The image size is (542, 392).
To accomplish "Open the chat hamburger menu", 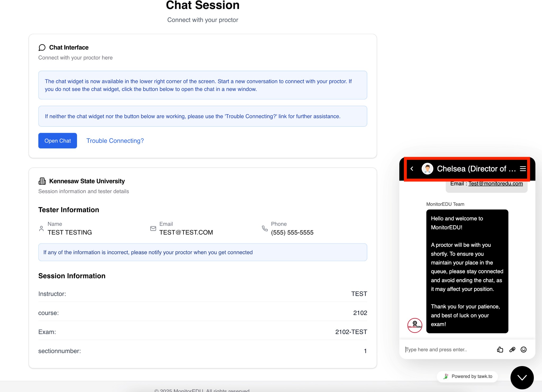I will pyautogui.click(x=523, y=169).
